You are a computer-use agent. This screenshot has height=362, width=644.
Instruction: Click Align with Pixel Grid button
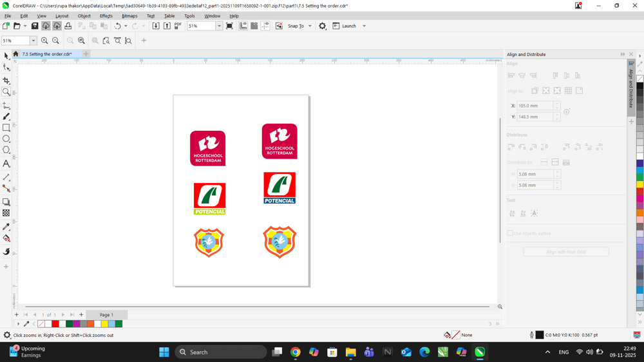[x=566, y=252]
